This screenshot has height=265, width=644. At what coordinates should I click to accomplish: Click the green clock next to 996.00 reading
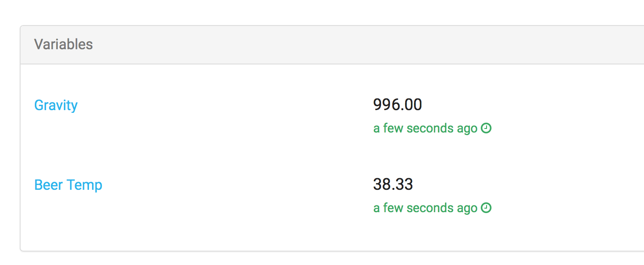[x=486, y=128]
